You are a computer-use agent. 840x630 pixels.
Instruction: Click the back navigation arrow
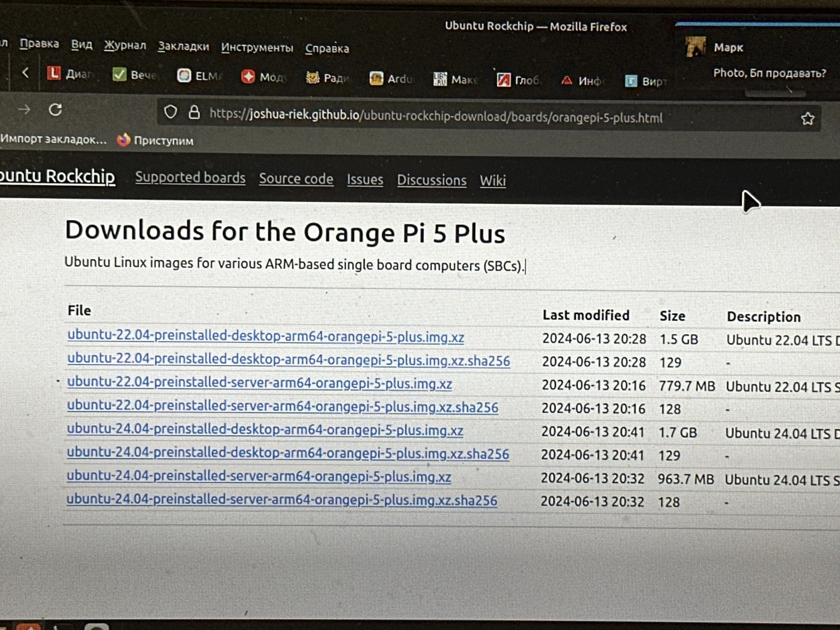coord(26,73)
